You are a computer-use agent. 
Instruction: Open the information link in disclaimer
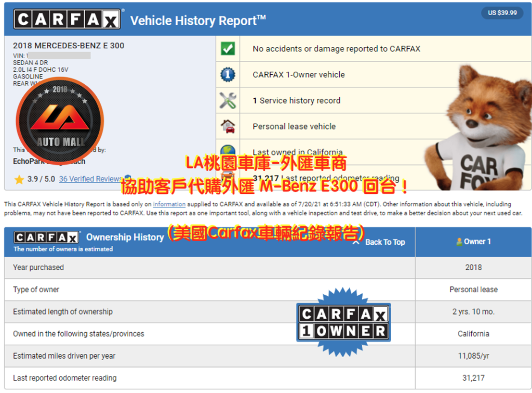(x=169, y=204)
